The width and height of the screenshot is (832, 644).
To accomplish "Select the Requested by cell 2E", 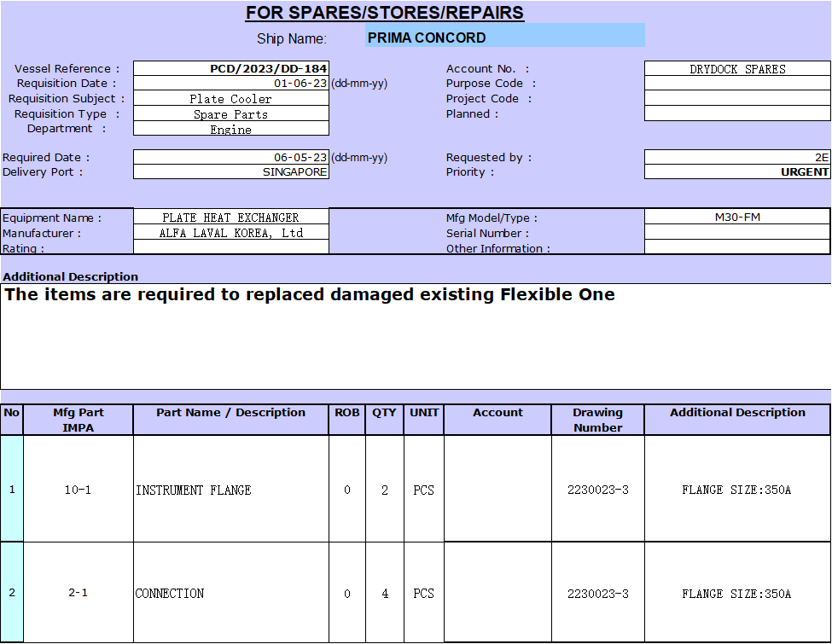I will 737,158.
